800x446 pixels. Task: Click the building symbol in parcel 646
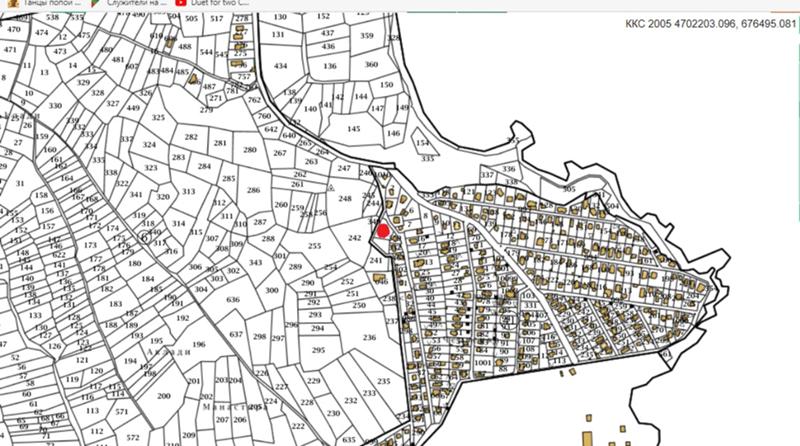click(380, 279)
